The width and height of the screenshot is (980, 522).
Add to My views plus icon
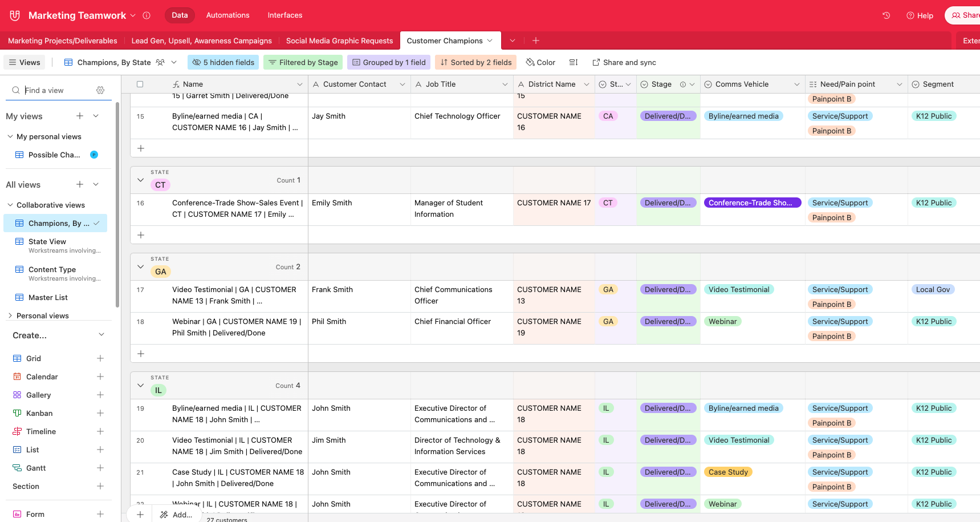coord(80,116)
